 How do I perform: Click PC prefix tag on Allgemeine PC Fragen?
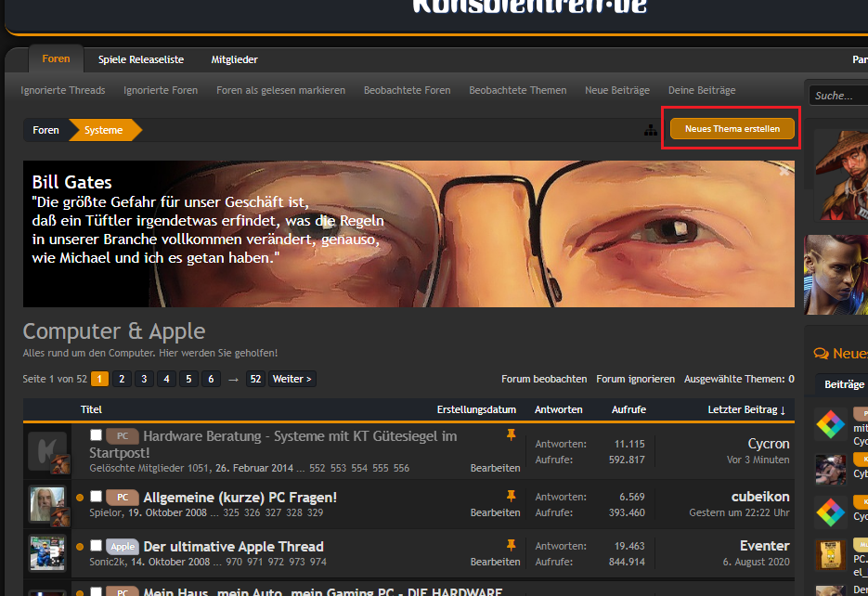tap(123, 497)
